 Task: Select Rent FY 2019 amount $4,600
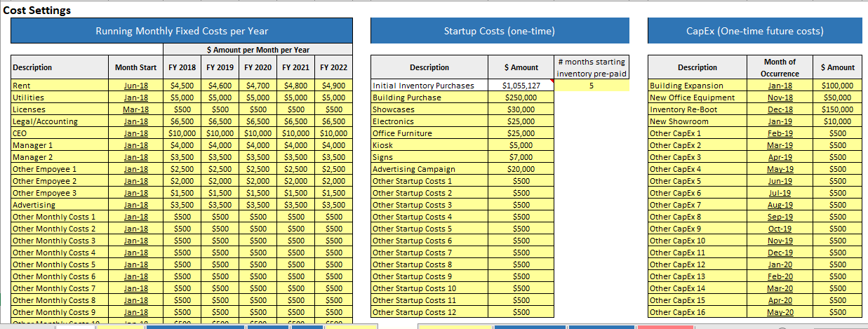click(220, 86)
